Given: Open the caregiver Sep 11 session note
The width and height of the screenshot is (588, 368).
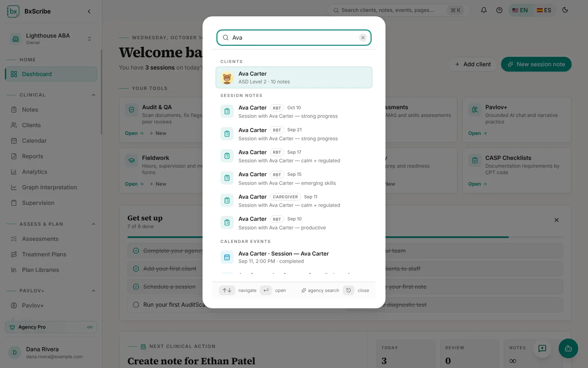Looking at the screenshot, I should (294, 201).
